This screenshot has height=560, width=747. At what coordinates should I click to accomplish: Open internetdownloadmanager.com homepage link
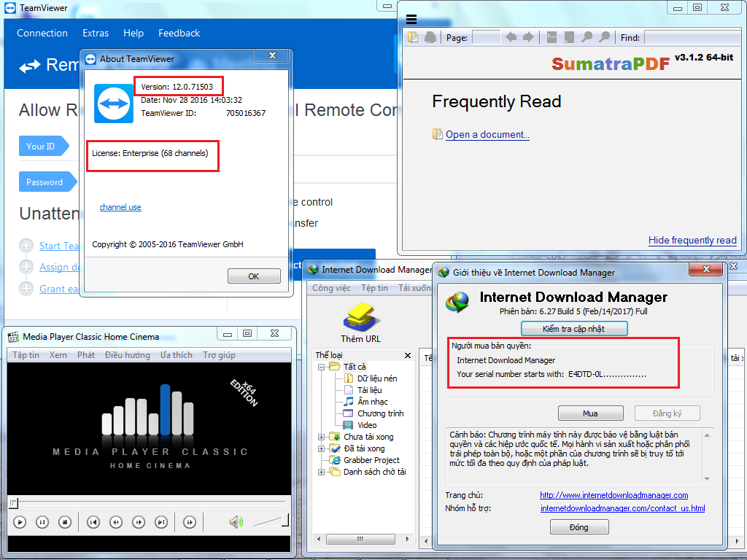pos(614,495)
